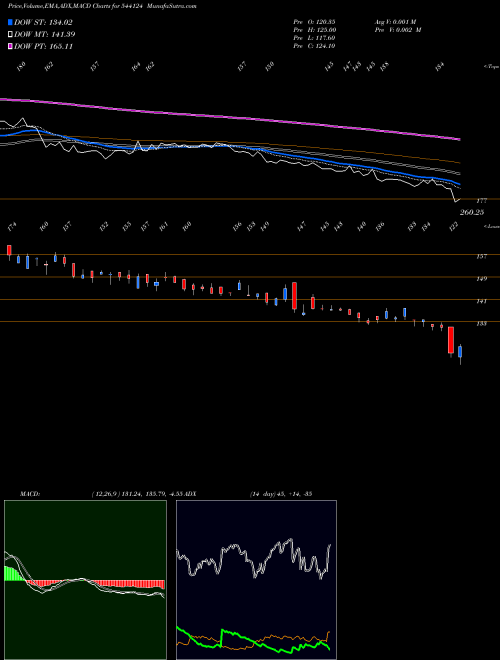
Task: Click the magenta DOW PT legend swatch
Action: point(10,47)
